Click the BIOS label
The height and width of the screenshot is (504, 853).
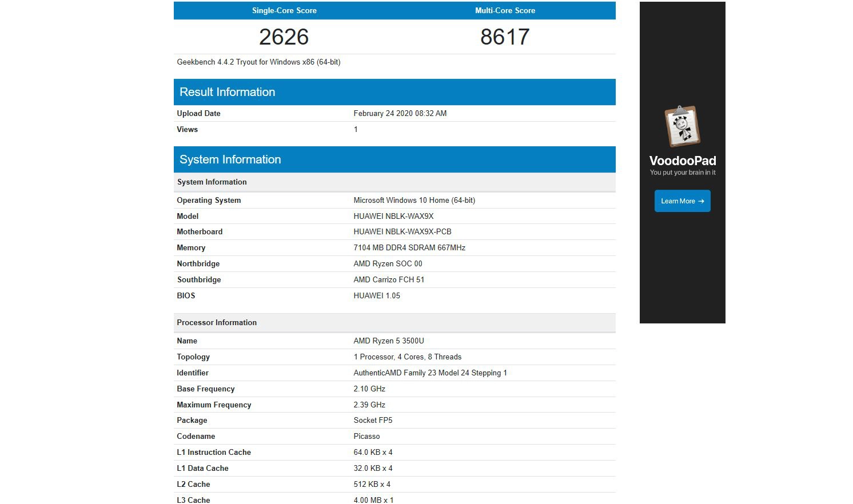[186, 295]
